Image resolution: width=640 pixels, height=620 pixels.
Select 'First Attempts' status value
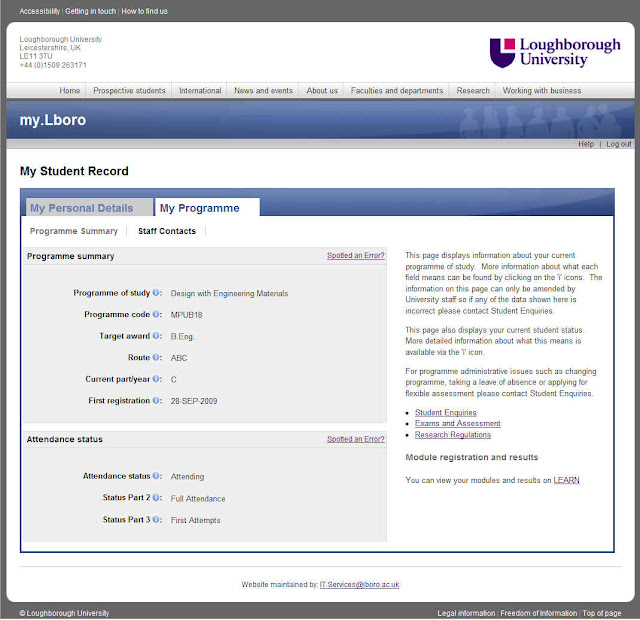tap(196, 520)
